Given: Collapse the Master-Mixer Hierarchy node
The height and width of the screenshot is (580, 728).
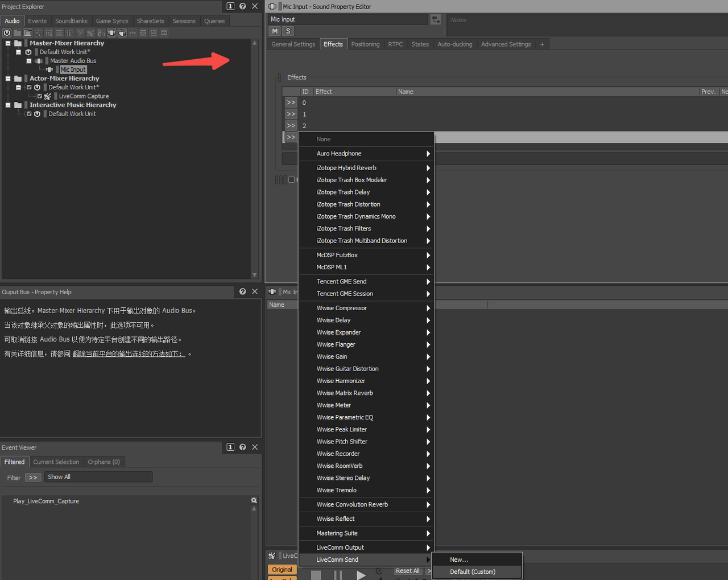Looking at the screenshot, I should point(8,43).
